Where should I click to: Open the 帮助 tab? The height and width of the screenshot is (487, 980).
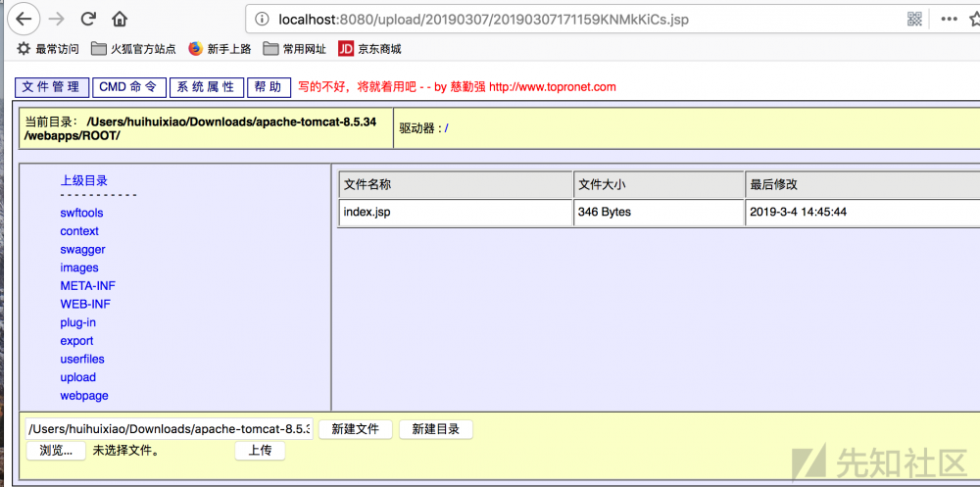269,87
